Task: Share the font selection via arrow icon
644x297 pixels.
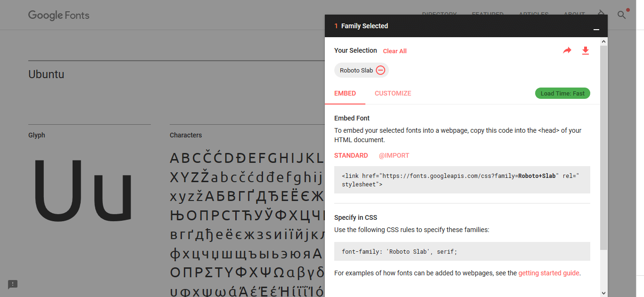Action: (x=567, y=50)
